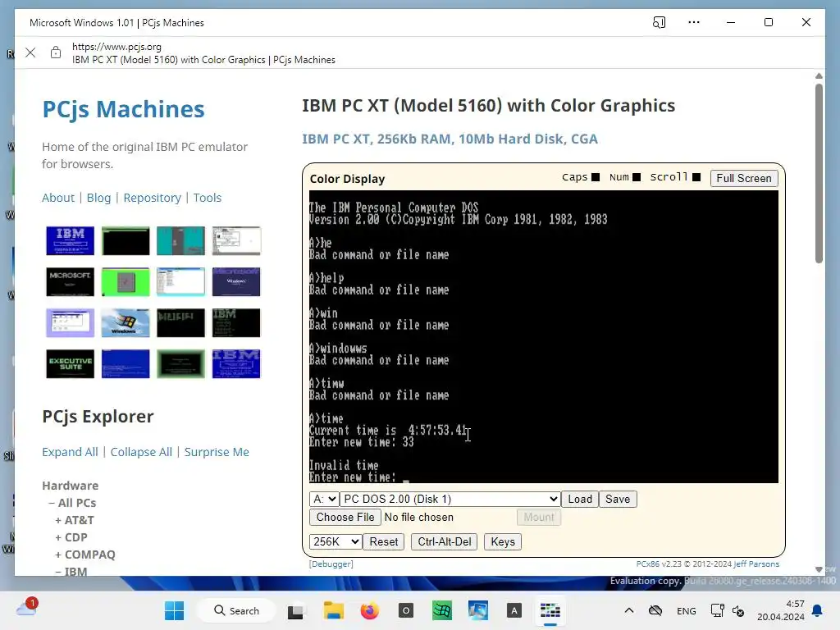Open the Tools link
Viewport: 840px width, 630px height.
tap(208, 198)
